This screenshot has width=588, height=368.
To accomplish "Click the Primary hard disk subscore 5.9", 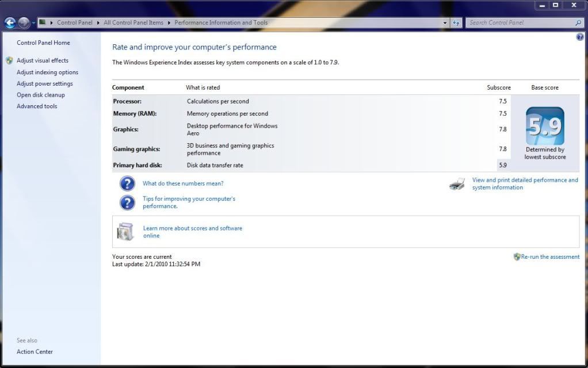I will click(x=503, y=165).
